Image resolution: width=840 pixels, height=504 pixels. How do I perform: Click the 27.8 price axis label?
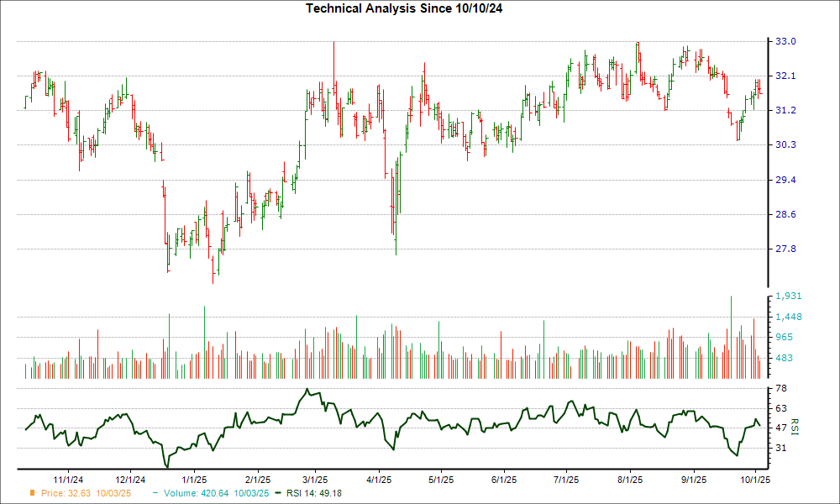(x=784, y=249)
